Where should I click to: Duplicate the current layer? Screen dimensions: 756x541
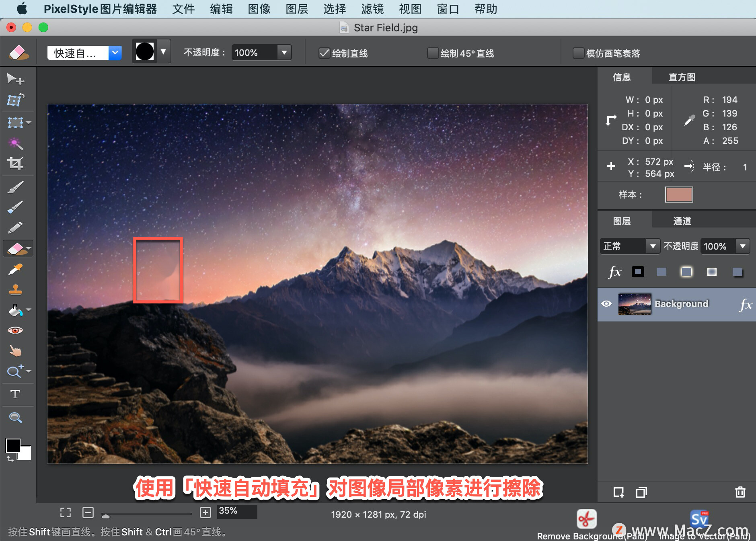tap(641, 492)
